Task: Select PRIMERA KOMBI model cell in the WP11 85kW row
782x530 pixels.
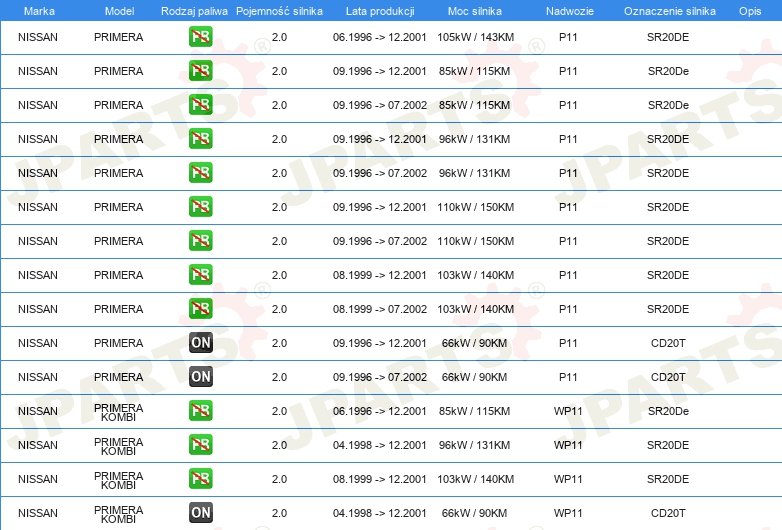Action: [x=119, y=412]
